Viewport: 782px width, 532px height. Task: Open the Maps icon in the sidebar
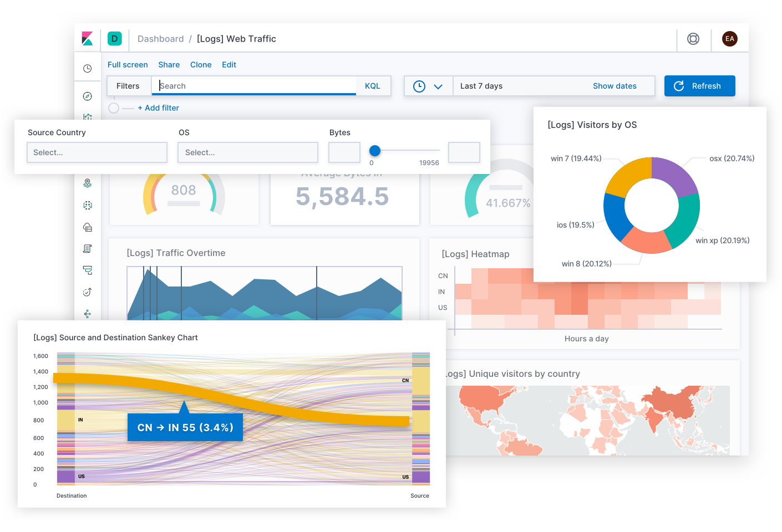(87, 183)
